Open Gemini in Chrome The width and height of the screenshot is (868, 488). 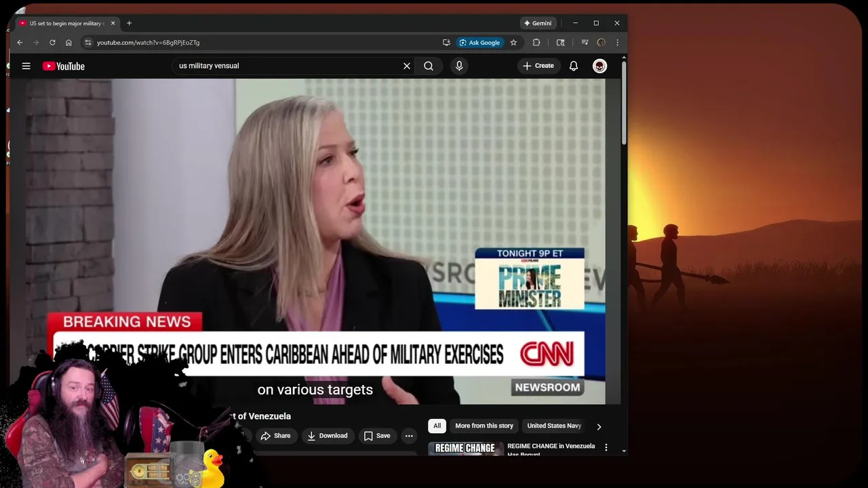538,23
